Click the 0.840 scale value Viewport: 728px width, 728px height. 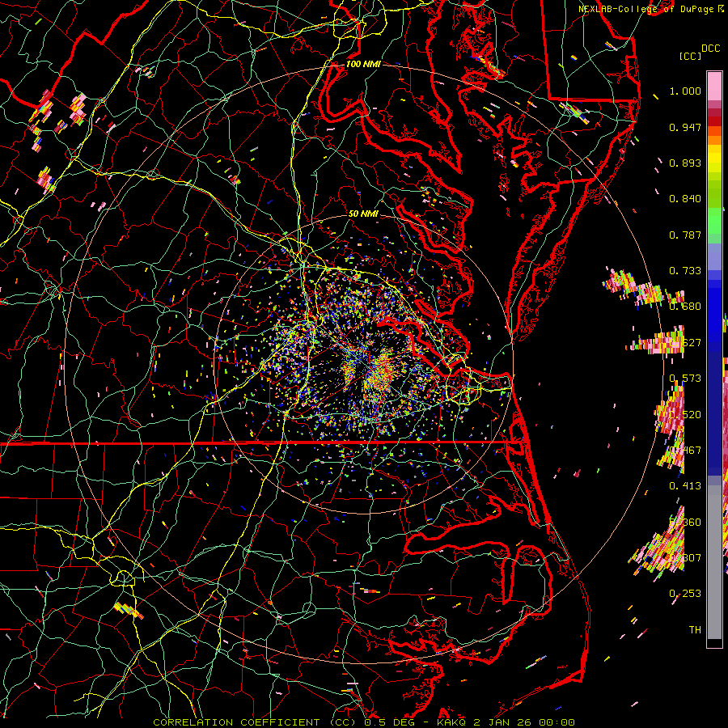coord(685,199)
